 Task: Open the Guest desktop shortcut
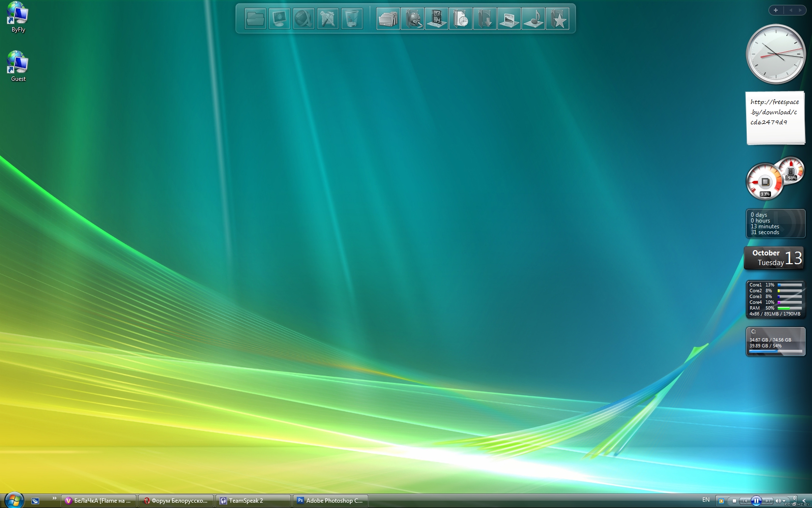tap(18, 66)
